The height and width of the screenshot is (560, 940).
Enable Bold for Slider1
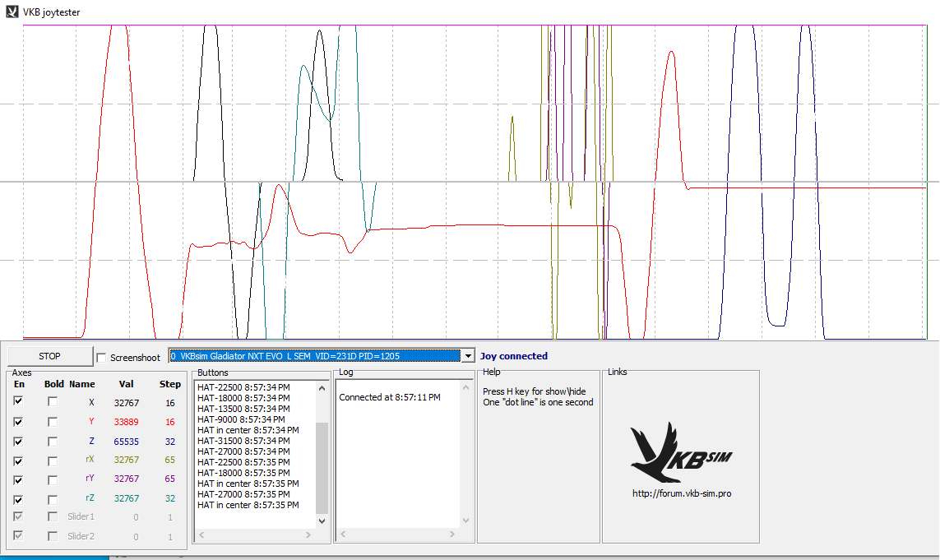tap(53, 516)
